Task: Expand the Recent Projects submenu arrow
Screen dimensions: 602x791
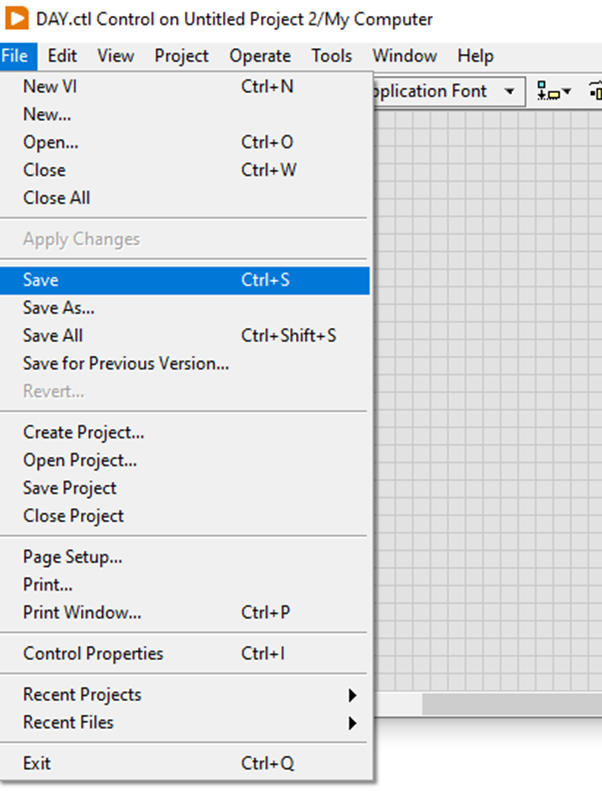Action: (352, 695)
